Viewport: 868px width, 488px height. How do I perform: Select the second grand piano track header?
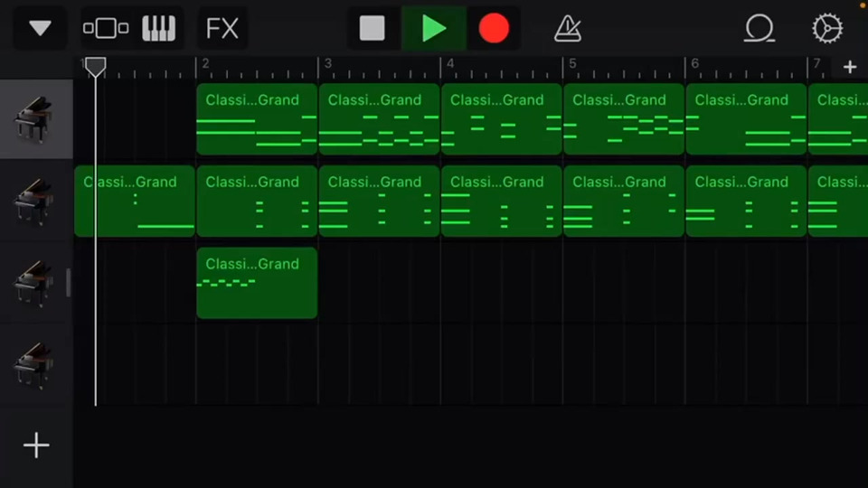tap(36, 201)
